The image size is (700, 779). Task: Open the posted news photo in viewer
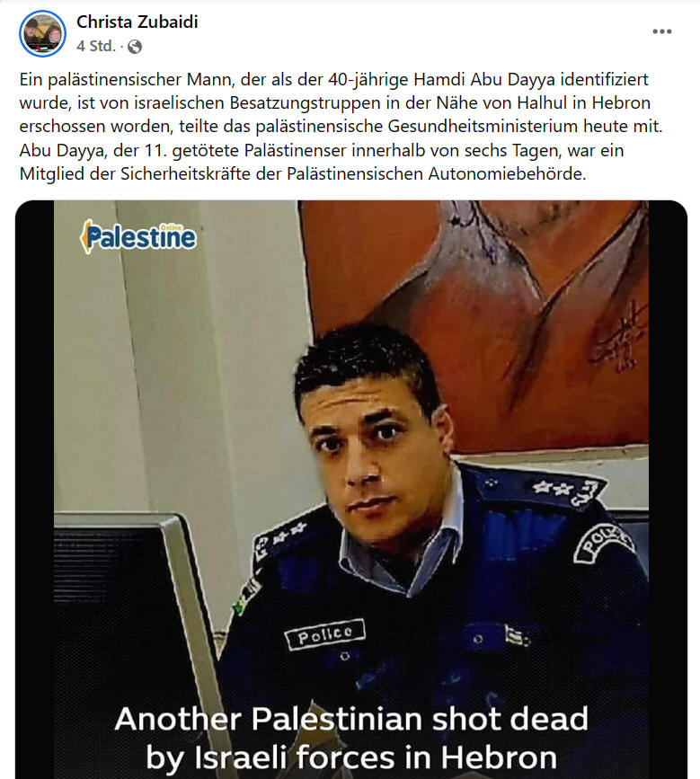point(350,490)
